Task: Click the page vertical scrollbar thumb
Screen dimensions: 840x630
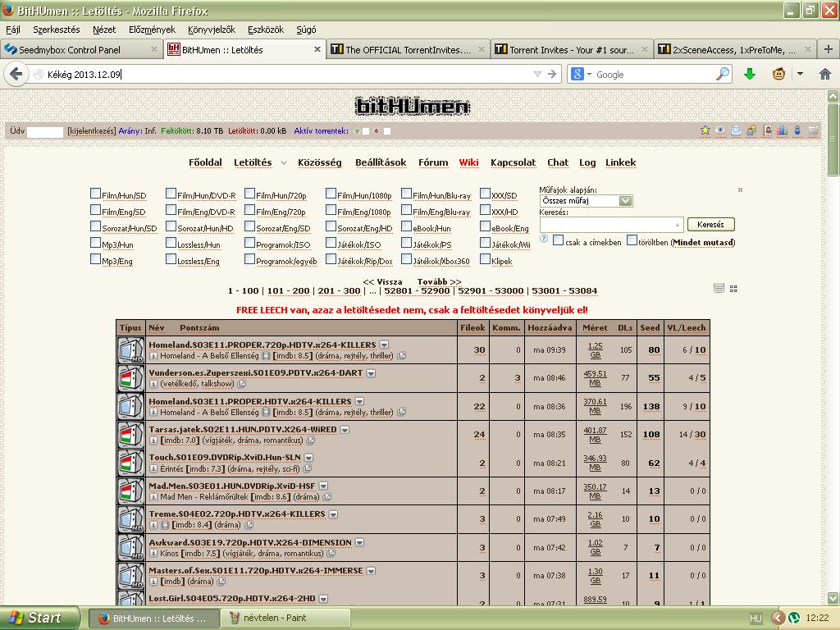Action: (x=833, y=139)
